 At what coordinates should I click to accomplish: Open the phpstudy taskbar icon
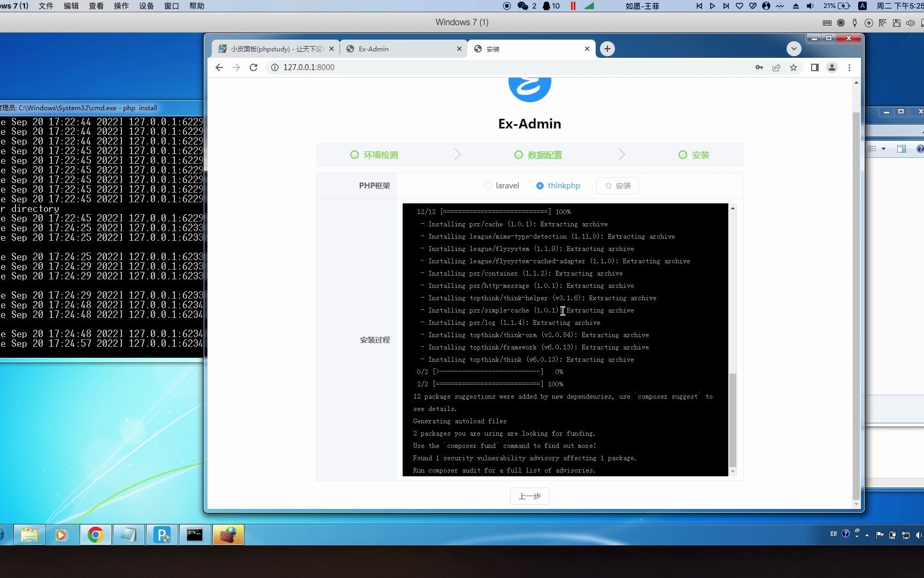click(x=162, y=535)
